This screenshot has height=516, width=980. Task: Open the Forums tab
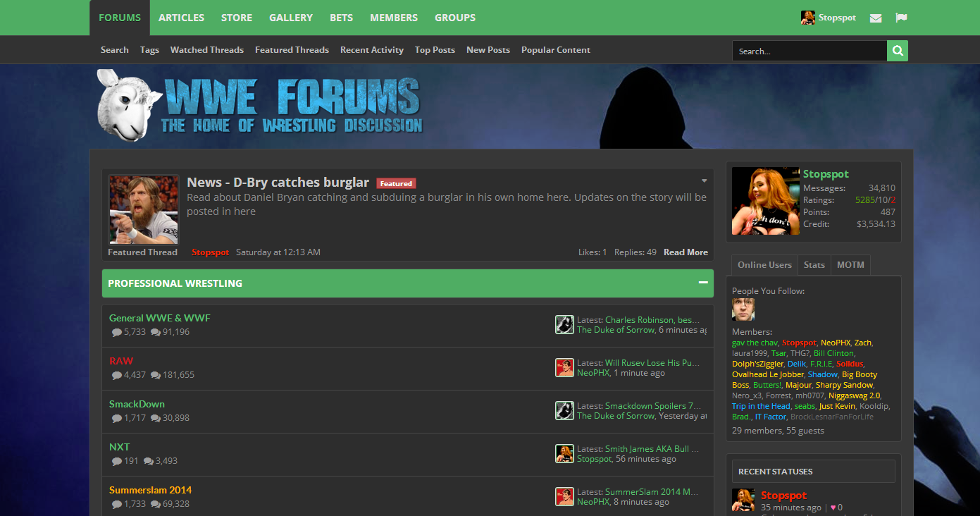pyautogui.click(x=120, y=18)
